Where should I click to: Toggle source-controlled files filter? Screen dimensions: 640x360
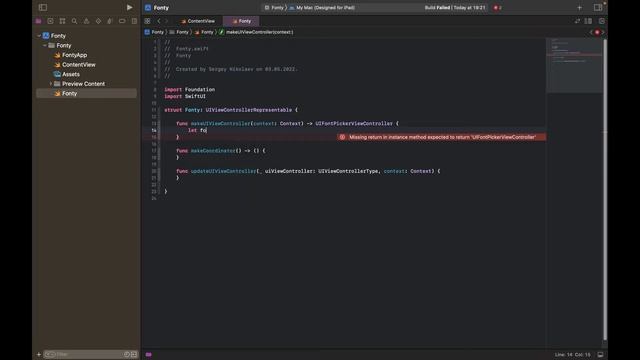tap(134, 354)
